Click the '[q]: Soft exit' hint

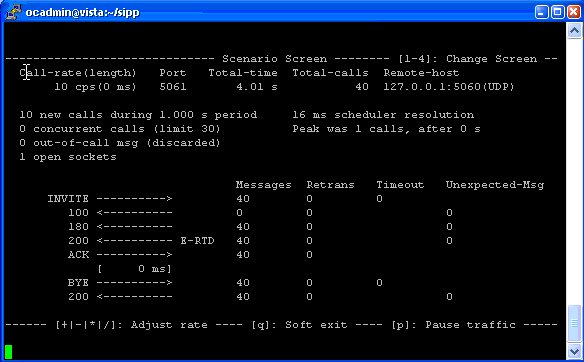coord(299,325)
